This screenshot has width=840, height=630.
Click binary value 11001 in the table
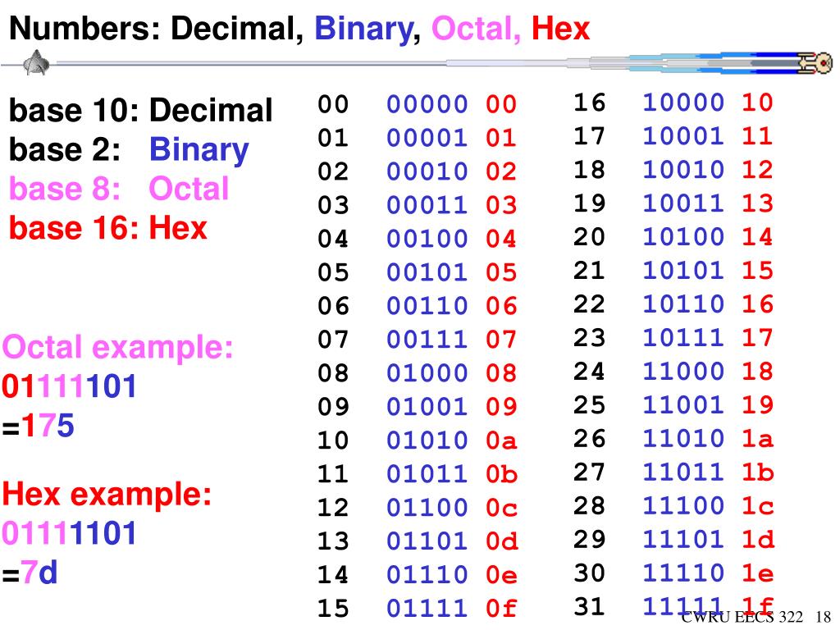pos(683,405)
